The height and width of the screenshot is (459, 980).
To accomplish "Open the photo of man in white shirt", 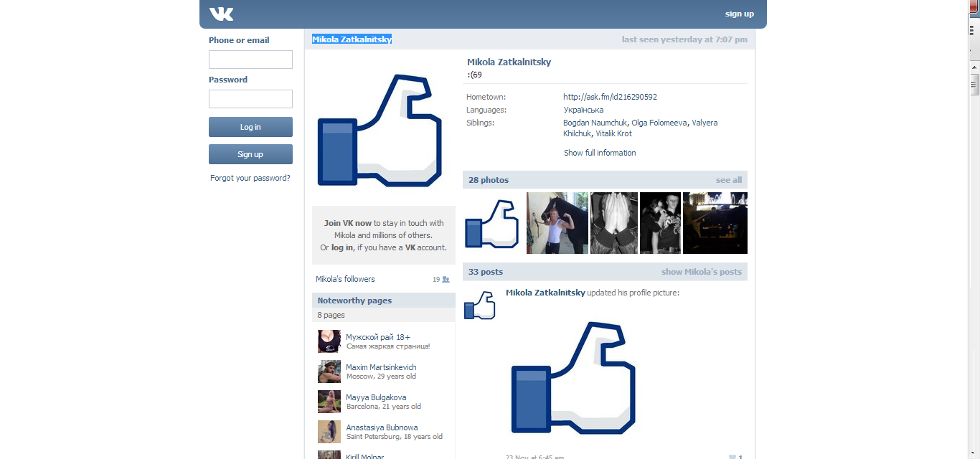I will point(557,223).
